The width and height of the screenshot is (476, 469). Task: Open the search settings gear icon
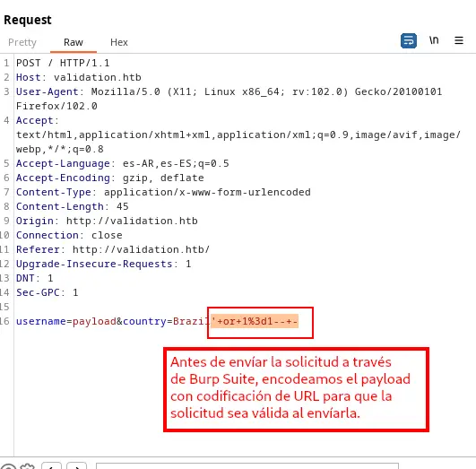pos(27,466)
